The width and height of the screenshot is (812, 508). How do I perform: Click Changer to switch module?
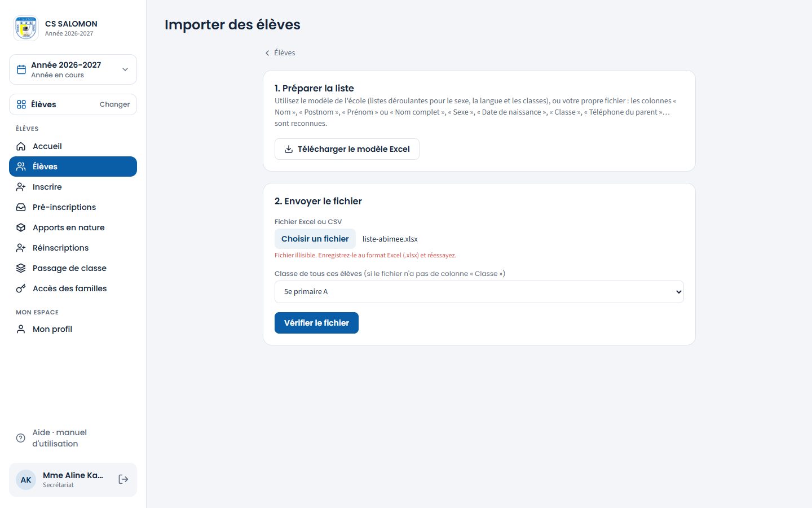pyautogui.click(x=114, y=104)
